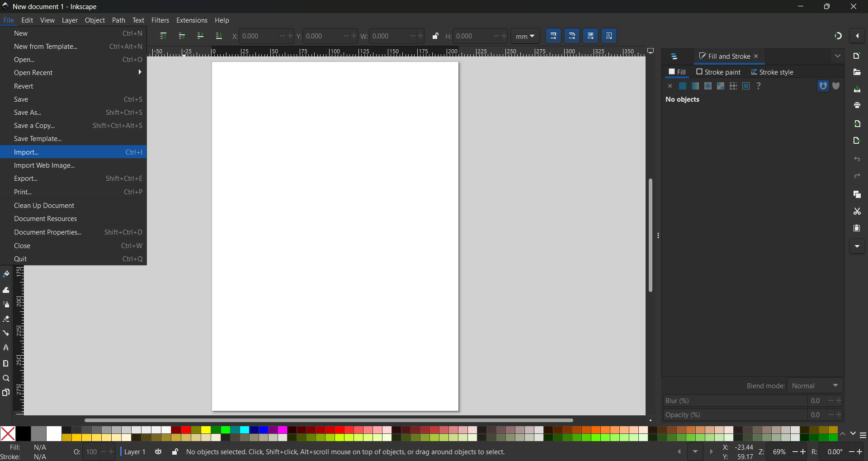This screenshot has width=868, height=461.
Task: Click Raise selection to top icon
Action: pyautogui.click(x=164, y=36)
